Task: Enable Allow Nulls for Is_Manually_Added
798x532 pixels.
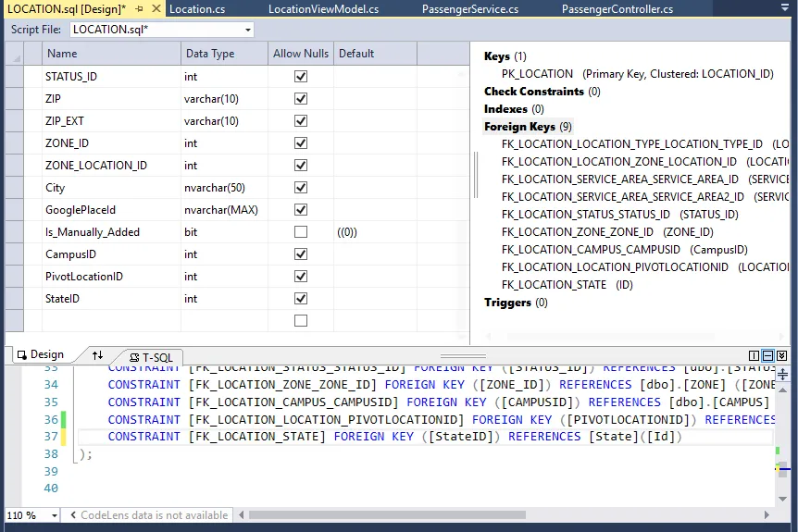Action: click(x=301, y=232)
